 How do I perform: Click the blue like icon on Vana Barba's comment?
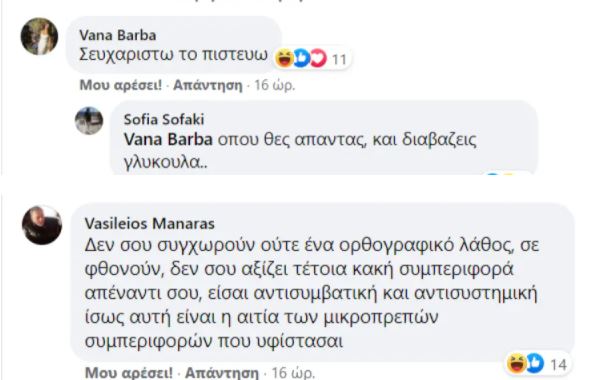[x=301, y=58]
